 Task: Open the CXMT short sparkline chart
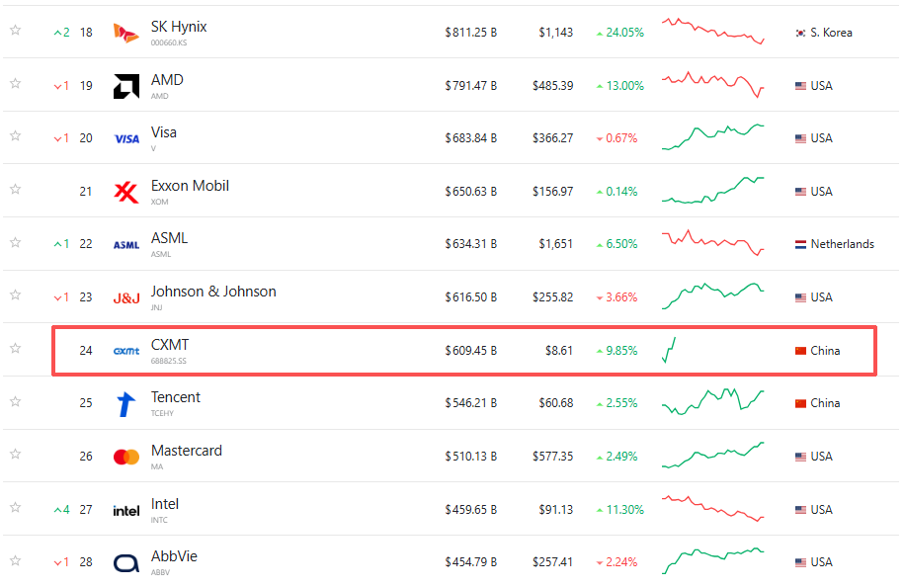point(669,350)
